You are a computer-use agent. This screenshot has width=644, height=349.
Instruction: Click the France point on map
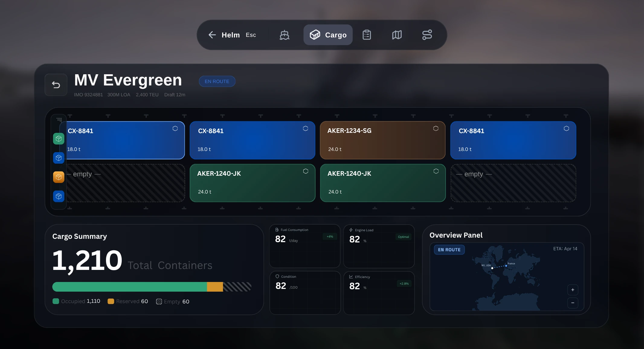tap(506, 266)
